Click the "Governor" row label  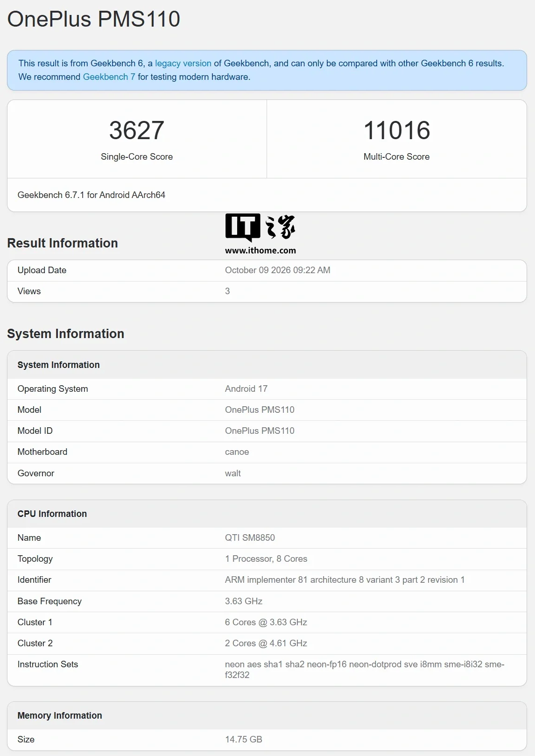tap(36, 473)
